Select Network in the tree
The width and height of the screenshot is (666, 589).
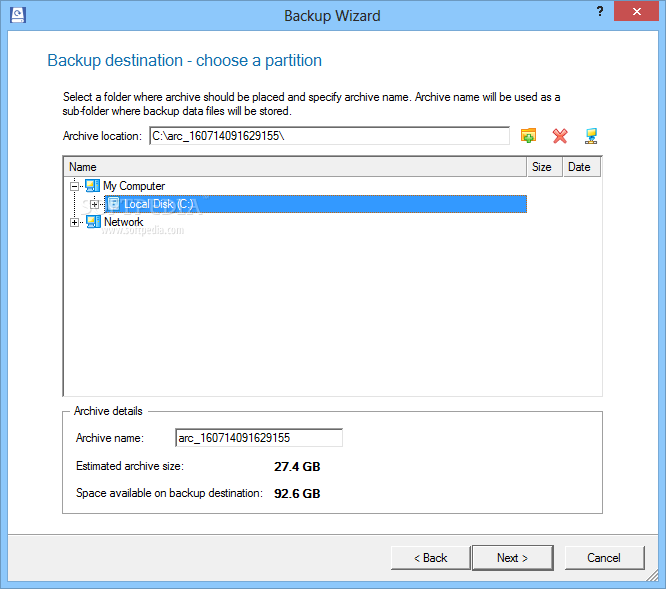[x=124, y=222]
